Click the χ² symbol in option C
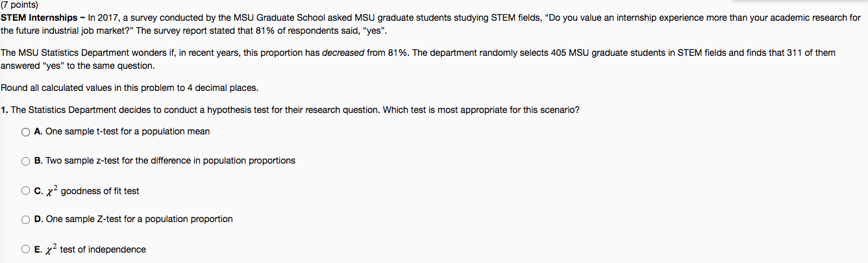The height and width of the screenshot is (263, 868). (x=51, y=190)
